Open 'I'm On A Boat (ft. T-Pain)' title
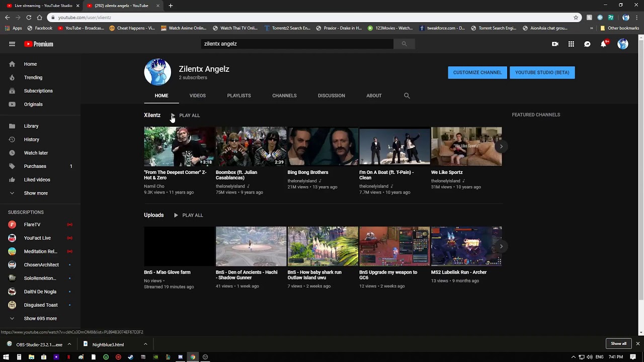The height and width of the screenshot is (362, 644). tap(386, 175)
